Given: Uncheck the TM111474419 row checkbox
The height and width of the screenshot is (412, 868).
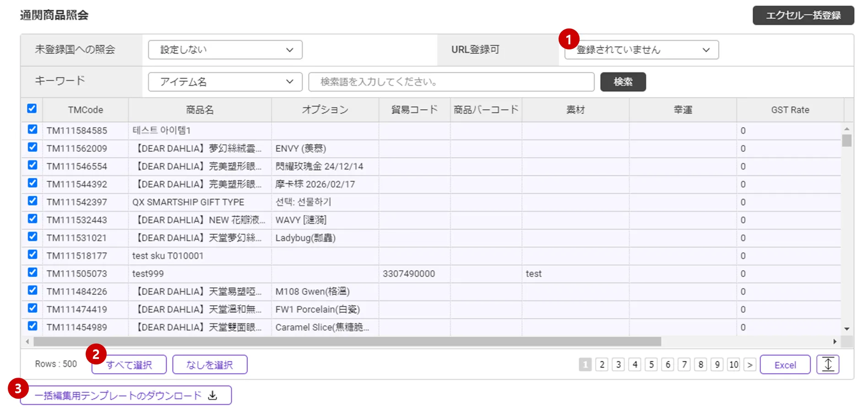Looking at the screenshot, I should coord(32,308).
